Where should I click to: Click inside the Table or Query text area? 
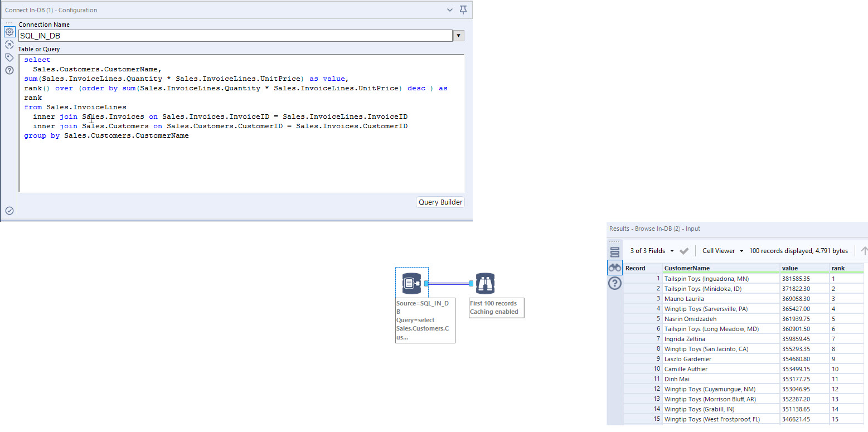tap(240, 162)
